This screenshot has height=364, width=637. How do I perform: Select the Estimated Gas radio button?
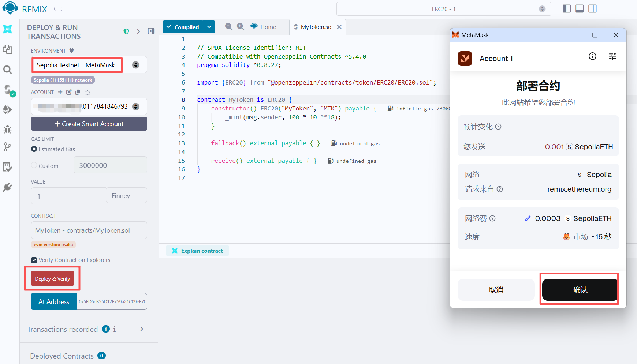click(34, 149)
